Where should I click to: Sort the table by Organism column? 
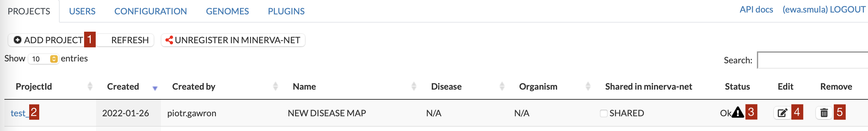click(588, 86)
